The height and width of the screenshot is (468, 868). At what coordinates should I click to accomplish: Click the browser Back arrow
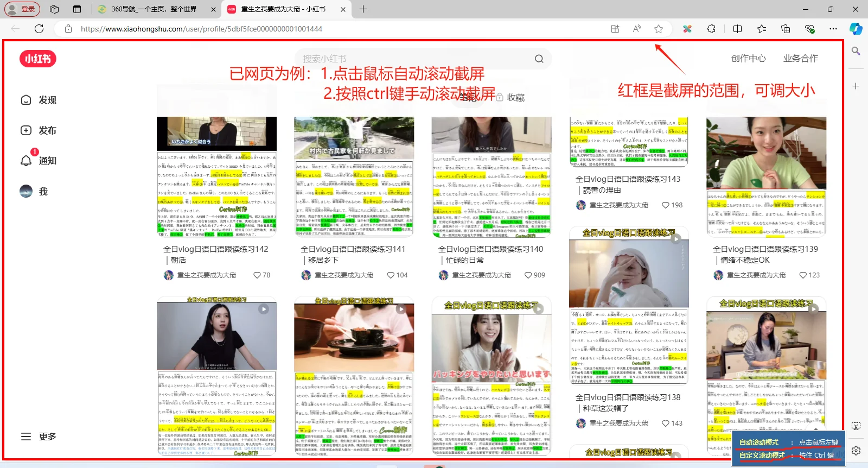pos(15,29)
